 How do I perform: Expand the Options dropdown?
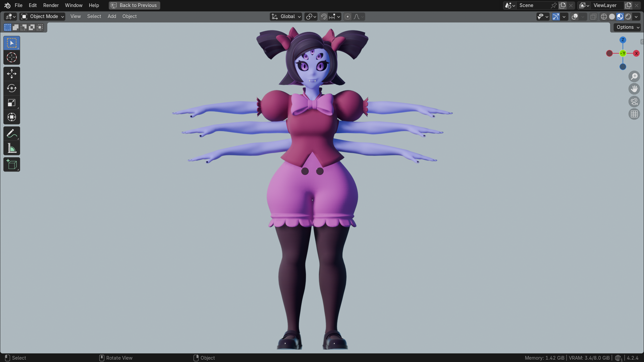[x=627, y=27]
